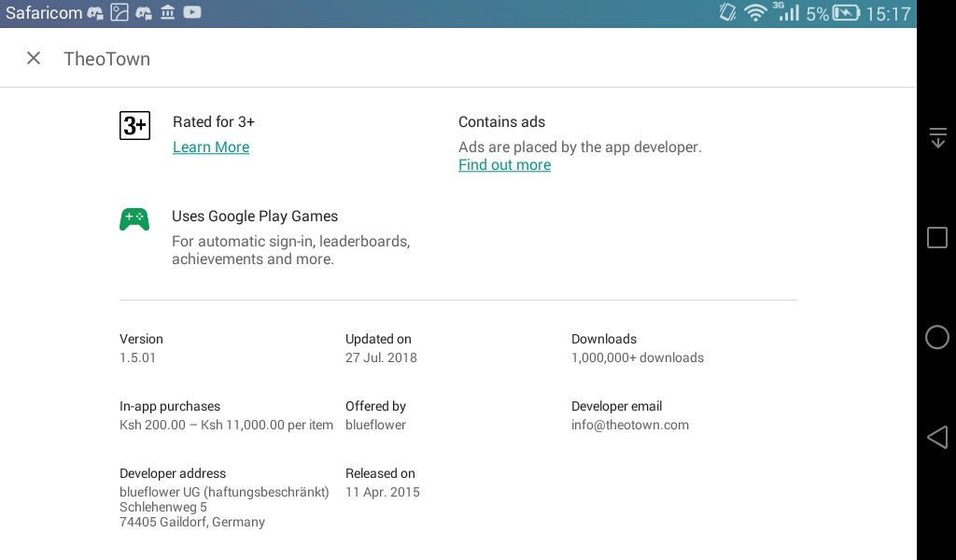
Task: Tap the Updated on label
Action: (378, 339)
